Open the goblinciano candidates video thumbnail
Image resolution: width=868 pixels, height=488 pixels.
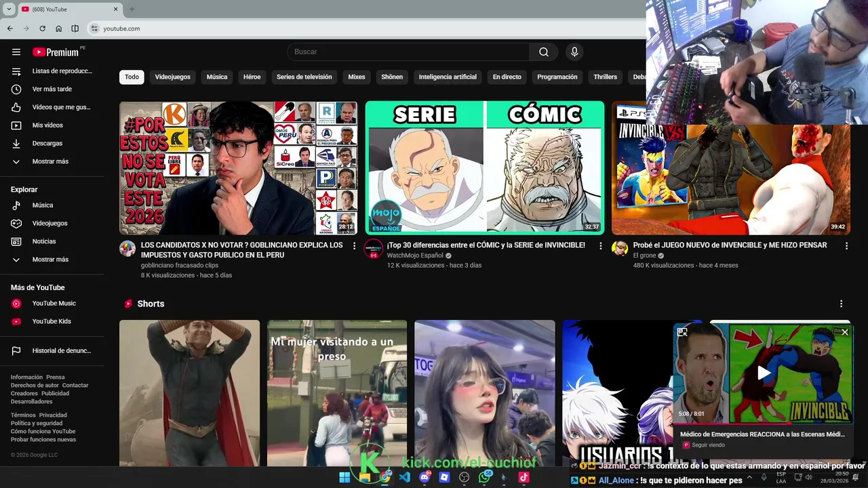[239, 168]
